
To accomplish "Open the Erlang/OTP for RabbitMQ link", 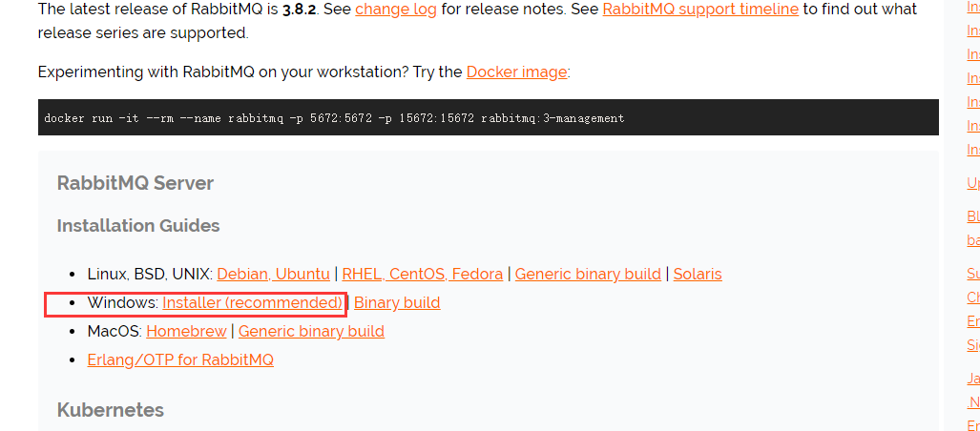I will pyautogui.click(x=180, y=360).
